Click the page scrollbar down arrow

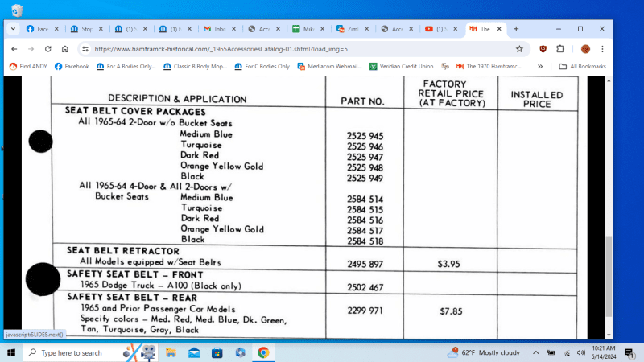point(609,335)
